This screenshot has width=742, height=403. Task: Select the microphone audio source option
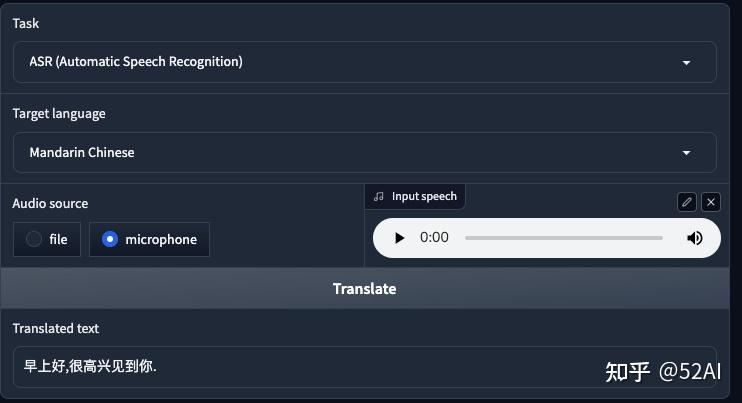(150, 240)
